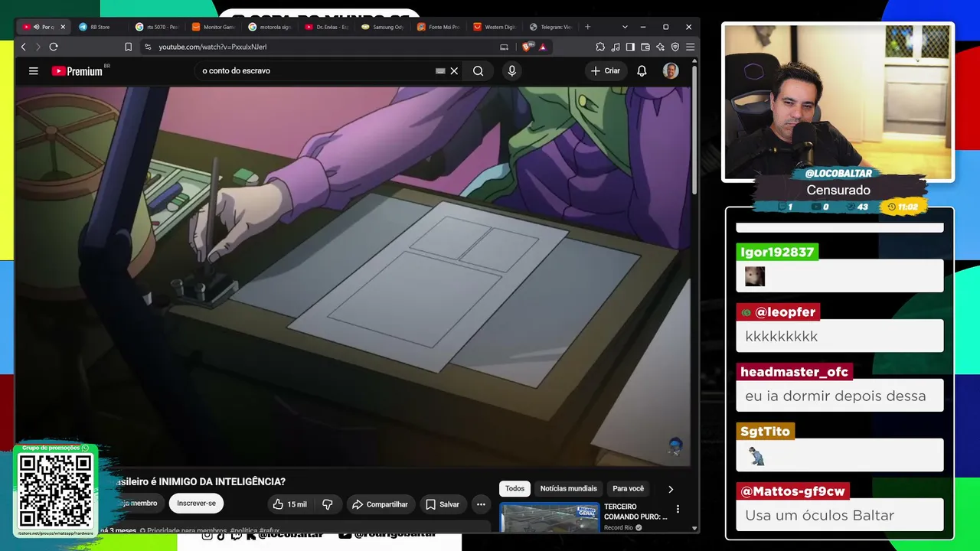
Task: Open the browser hamburger menu
Action: coord(690,47)
